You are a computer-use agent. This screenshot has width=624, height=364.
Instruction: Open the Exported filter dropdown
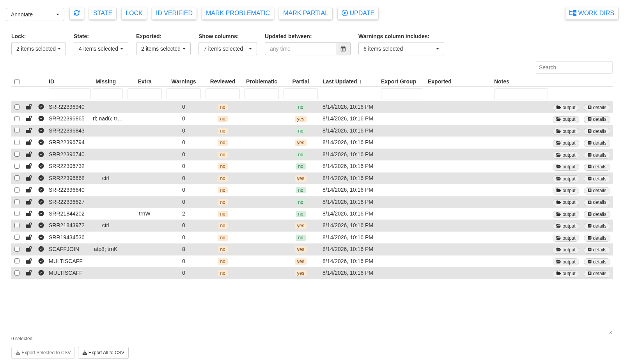(x=163, y=49)
